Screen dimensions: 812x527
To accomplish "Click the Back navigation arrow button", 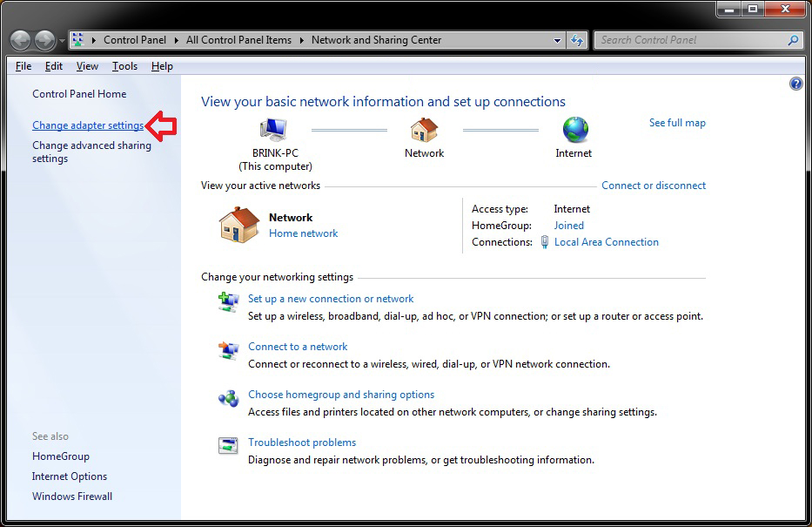I will [x=21, y=40].
